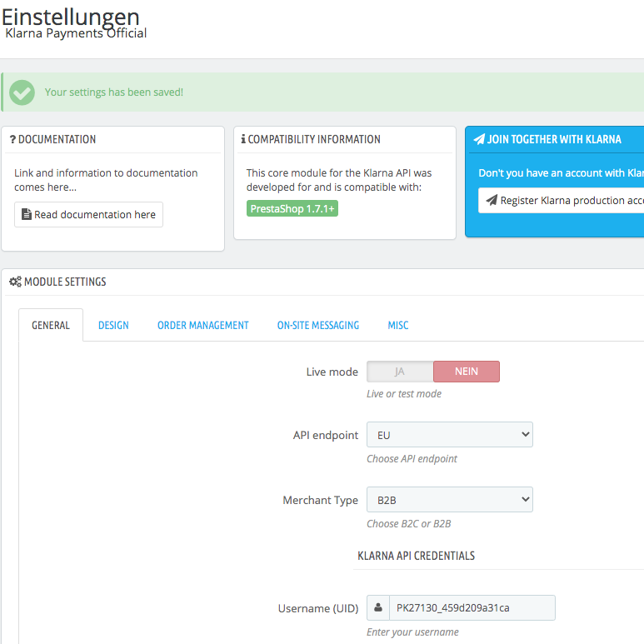644x644 pixels.
Task: Click into the Username (UID) input field
Action: pyautogui.click(x=472, y=607)
